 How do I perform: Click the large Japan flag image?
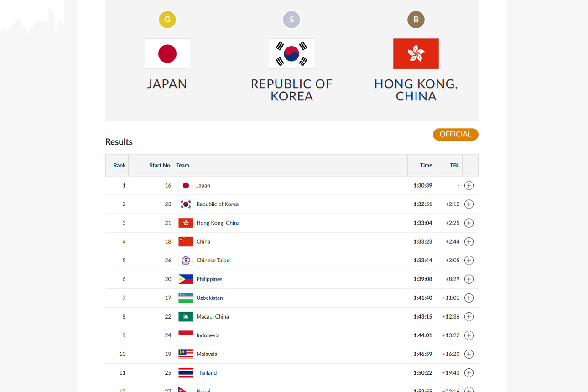(167, 54)
